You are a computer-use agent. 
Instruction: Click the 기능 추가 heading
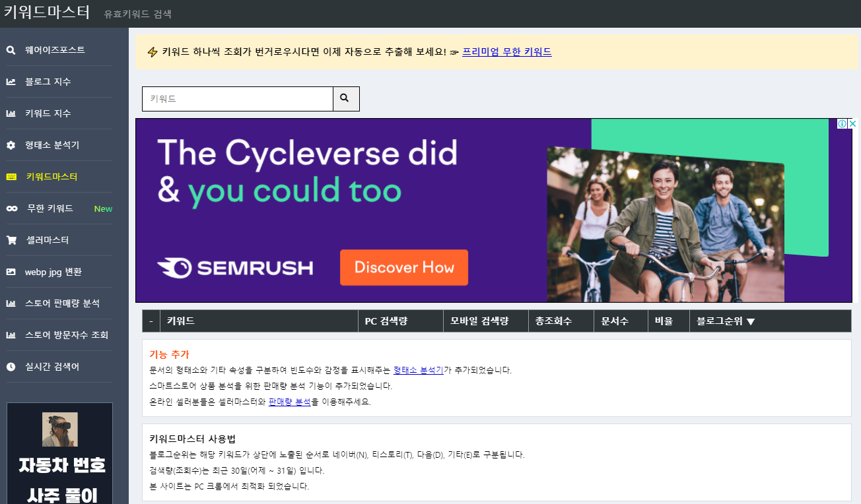click(x=169, y=354)
